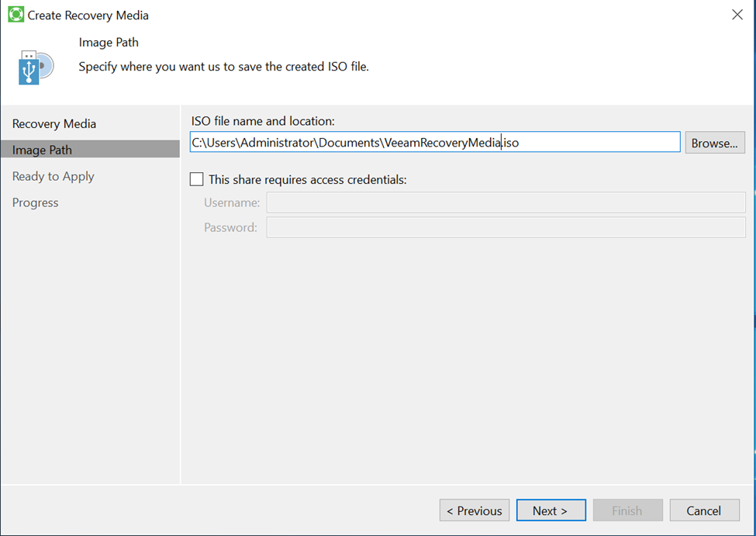Click Browse to choose ISO location
Screen dimensions: 756x536
pyautogui.click(x=714, y=143)
